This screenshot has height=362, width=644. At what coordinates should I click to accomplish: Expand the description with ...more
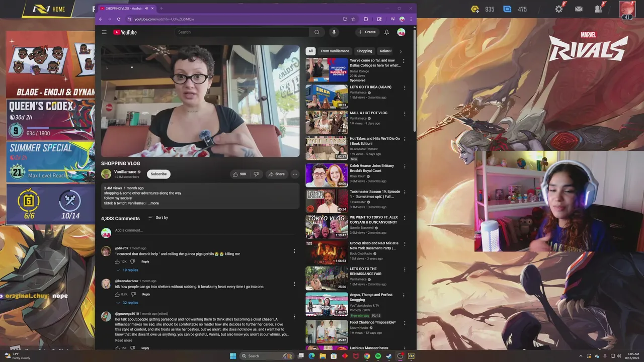[153, 203]
